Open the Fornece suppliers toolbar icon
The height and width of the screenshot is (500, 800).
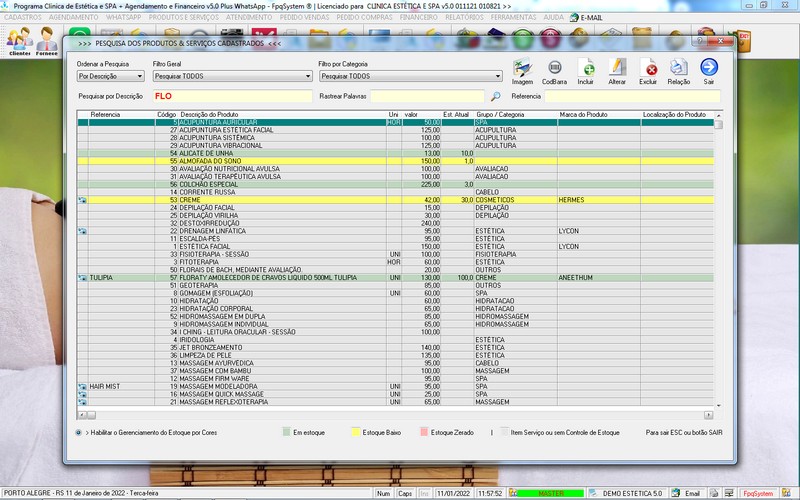tap(46, 41)
